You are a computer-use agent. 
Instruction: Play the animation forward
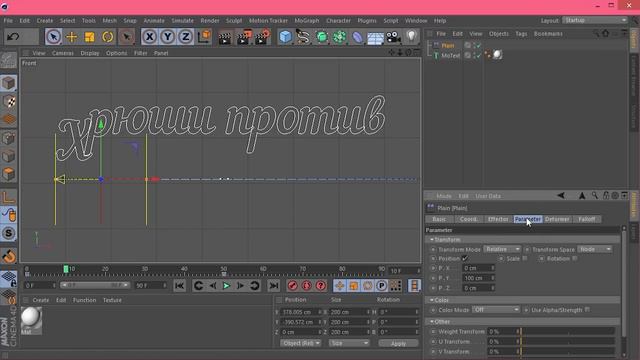[226, 286]
